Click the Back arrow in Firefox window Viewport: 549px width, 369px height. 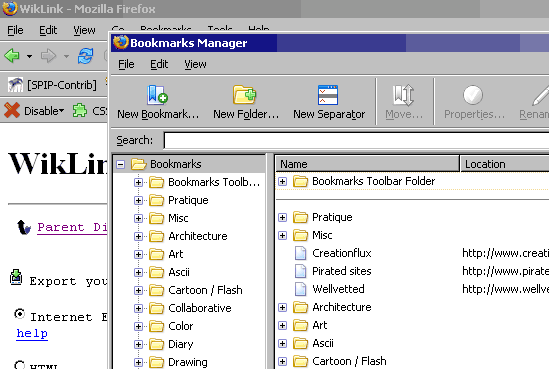tap(12, 56)
